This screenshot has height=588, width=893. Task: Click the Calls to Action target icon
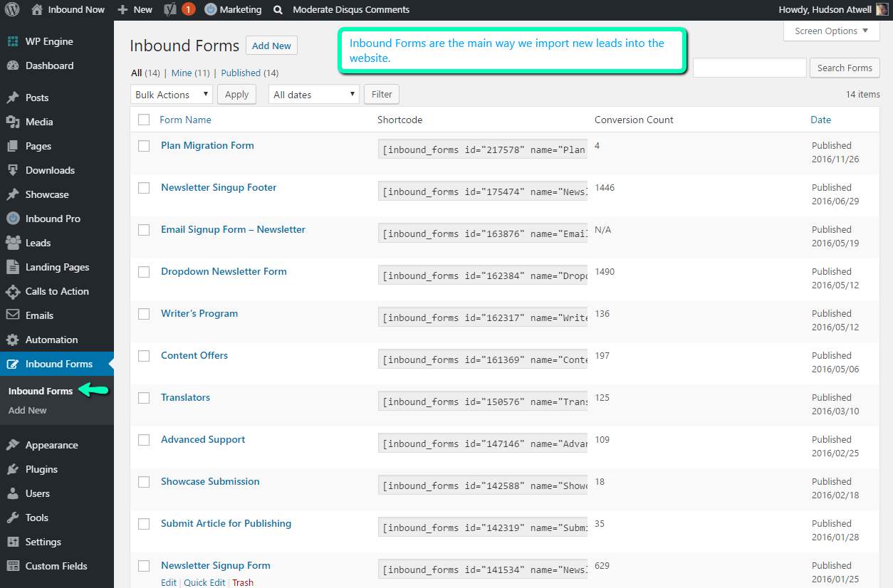[13, 291]
